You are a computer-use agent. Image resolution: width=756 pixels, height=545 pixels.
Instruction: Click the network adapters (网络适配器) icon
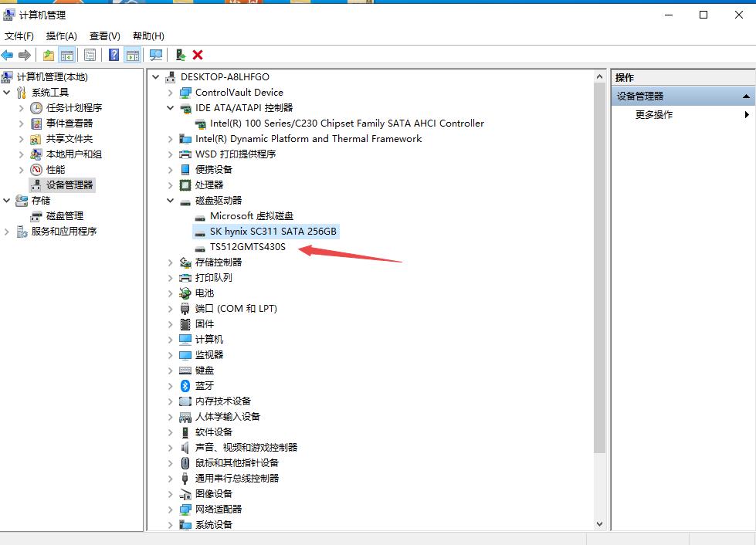click(185, 509)
